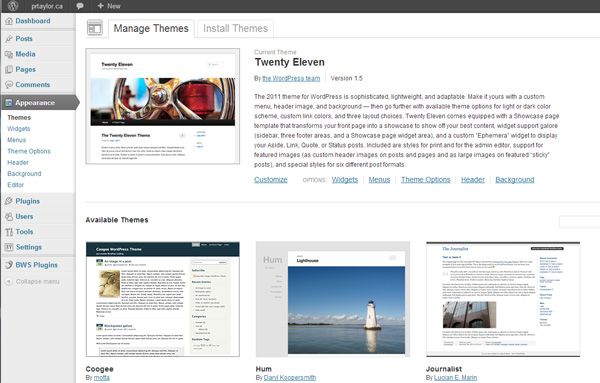Open the New content dropdown in admin bar
Screen dimensions: 600x383
click(109, 6)
